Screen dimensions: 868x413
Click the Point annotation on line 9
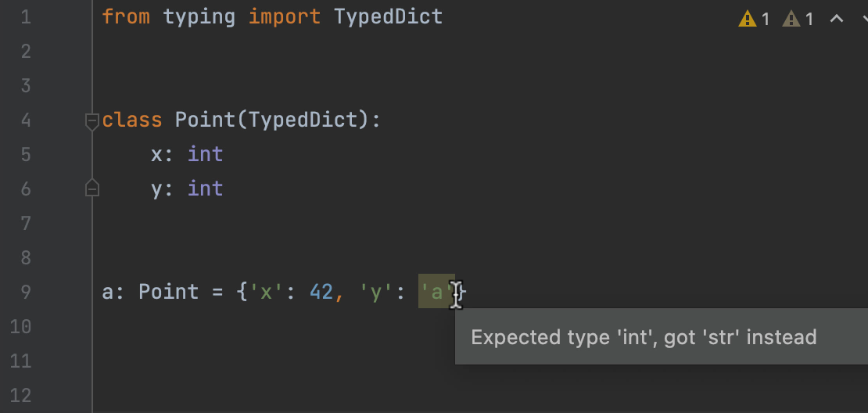pos(168,292)
